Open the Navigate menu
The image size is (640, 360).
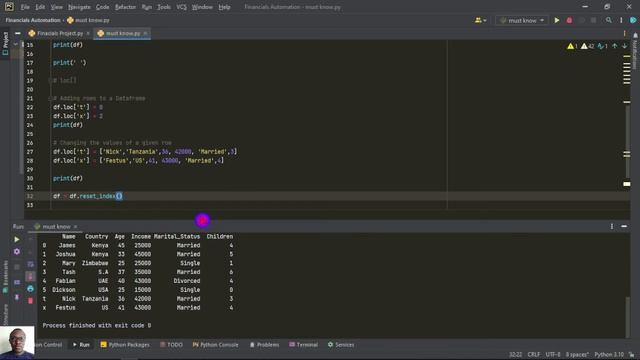tap(79, 7)
